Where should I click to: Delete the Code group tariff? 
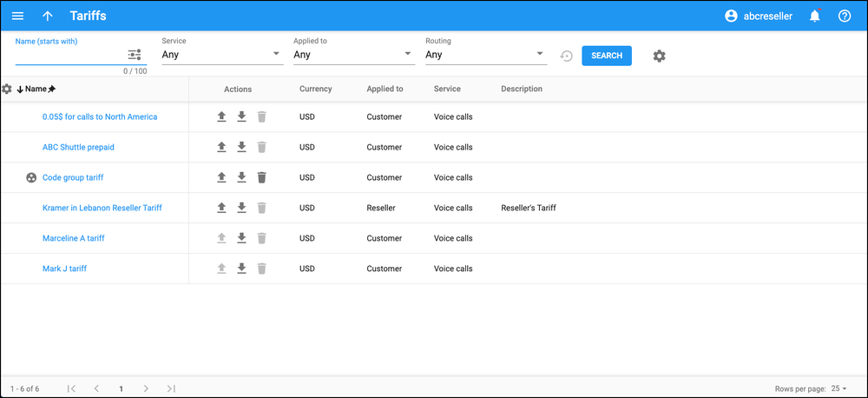262,177
